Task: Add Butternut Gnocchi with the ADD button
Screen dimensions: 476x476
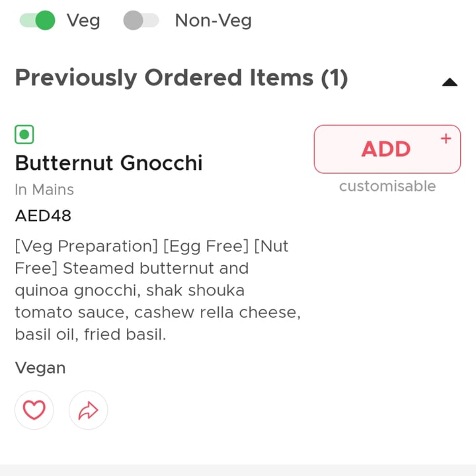Action: coord(387,149)
